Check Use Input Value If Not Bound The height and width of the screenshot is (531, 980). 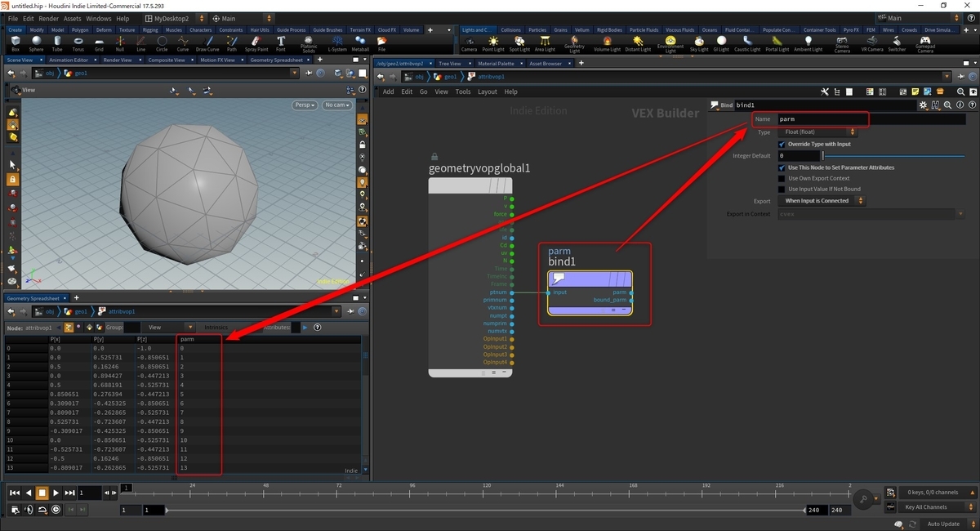click(x=782, y=189)
